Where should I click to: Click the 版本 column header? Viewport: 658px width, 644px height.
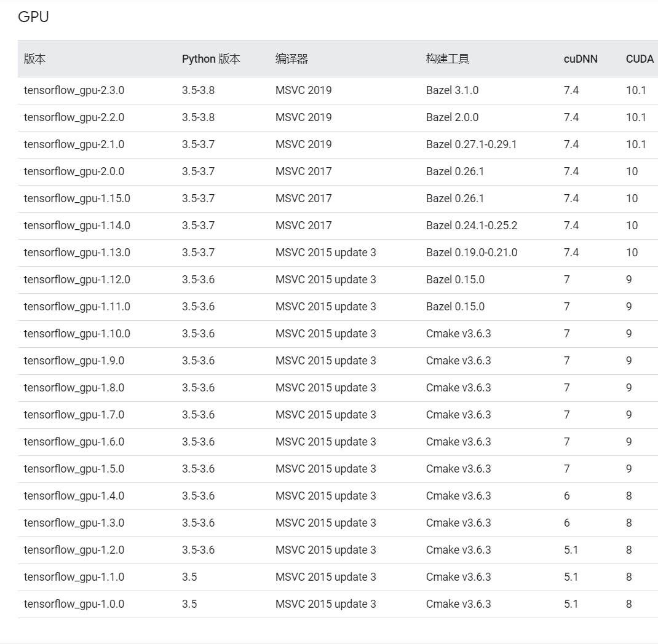pos(34,59)
